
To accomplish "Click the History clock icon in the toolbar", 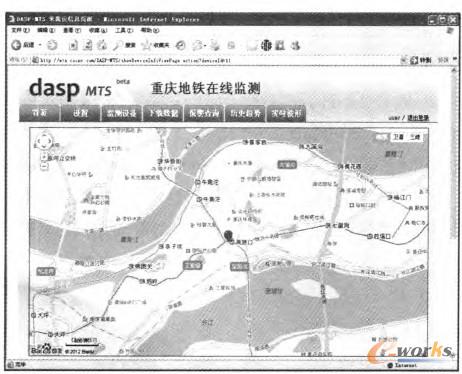I will [181, 45].
